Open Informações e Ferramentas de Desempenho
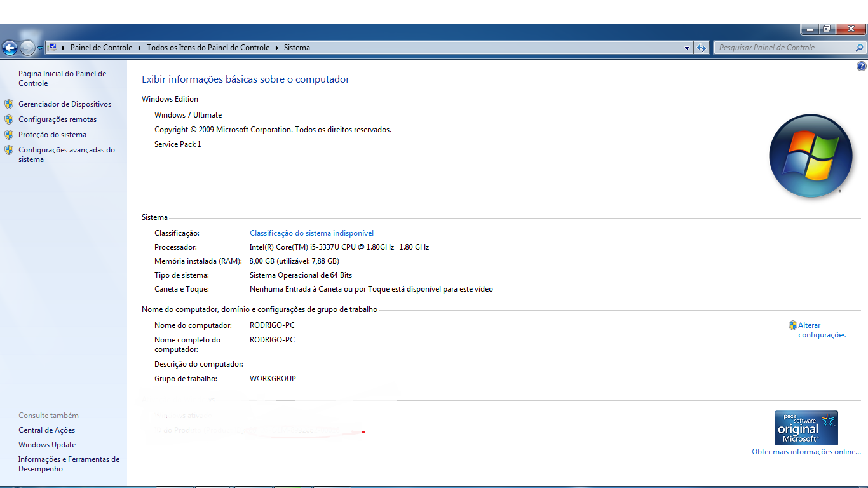 coord(69,464)
